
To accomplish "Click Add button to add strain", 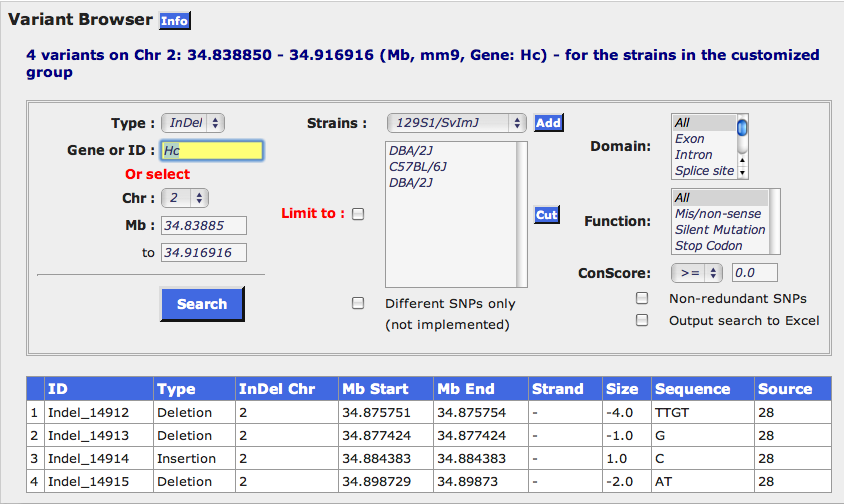I will pos(548,123).
